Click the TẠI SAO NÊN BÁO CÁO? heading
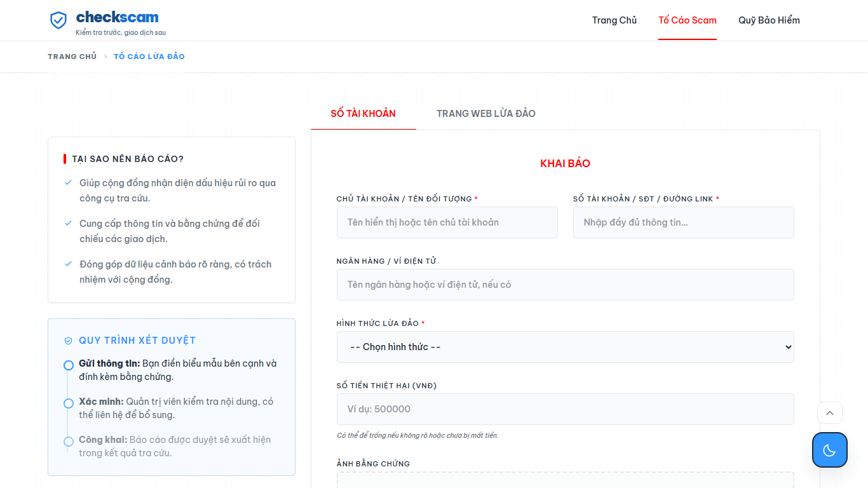The width and height of the screenshot is (868, 488). pyautogui.click(x=128, y=159)
